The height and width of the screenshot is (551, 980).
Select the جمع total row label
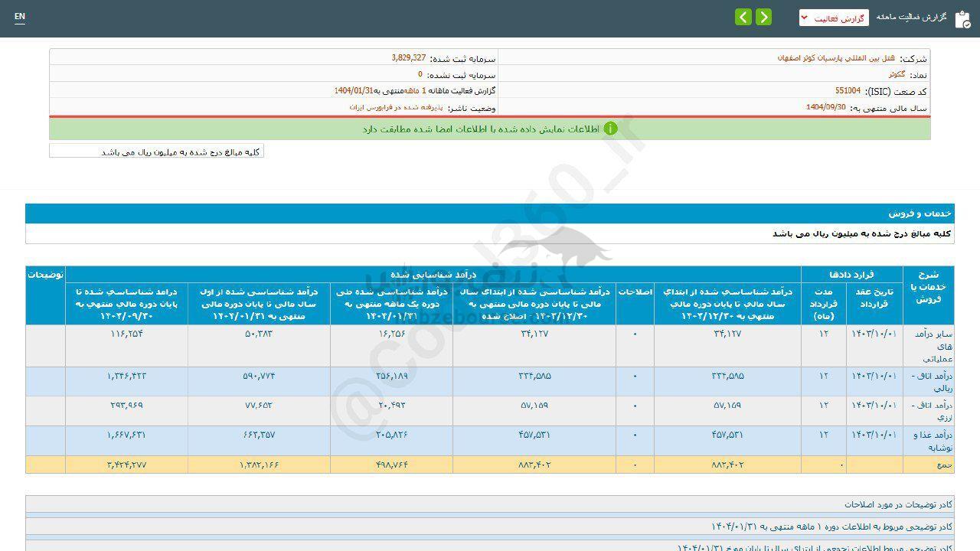(942, 465)
